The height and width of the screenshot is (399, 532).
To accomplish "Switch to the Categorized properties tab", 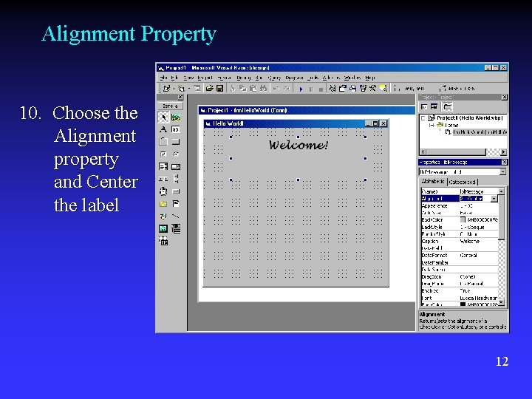I will [462, 183].
